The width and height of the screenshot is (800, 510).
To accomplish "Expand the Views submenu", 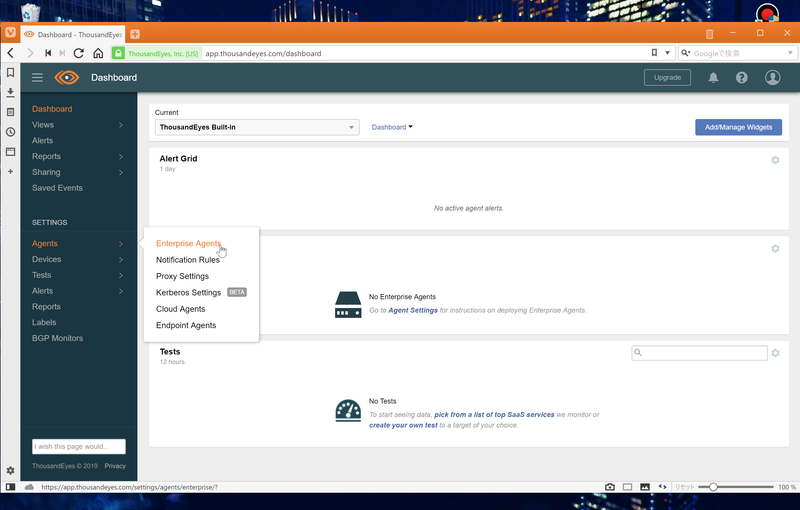I will point(121,125).
